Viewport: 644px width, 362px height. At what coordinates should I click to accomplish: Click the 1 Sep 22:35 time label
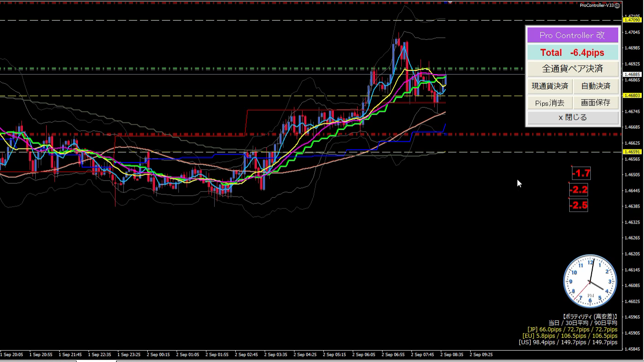(100, 355)
